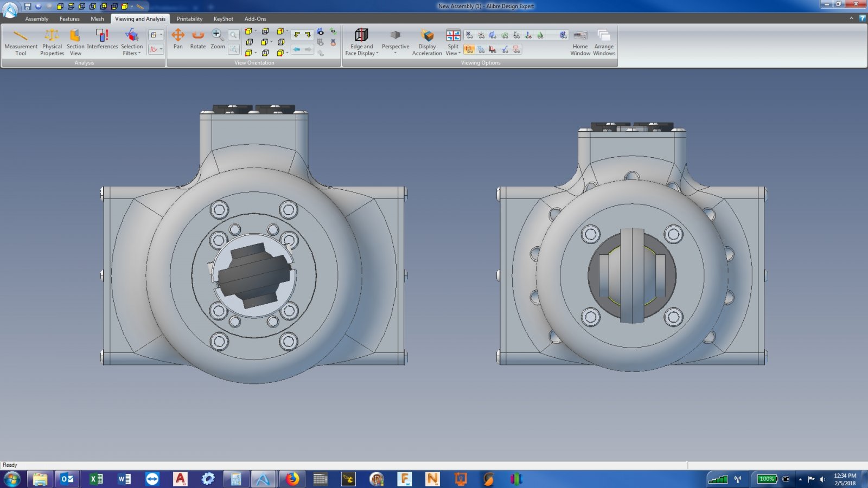Viewport: 868px width, 488px height.
Task: Click the ruler icon in quick access toolbar
Action: [140, 7]
